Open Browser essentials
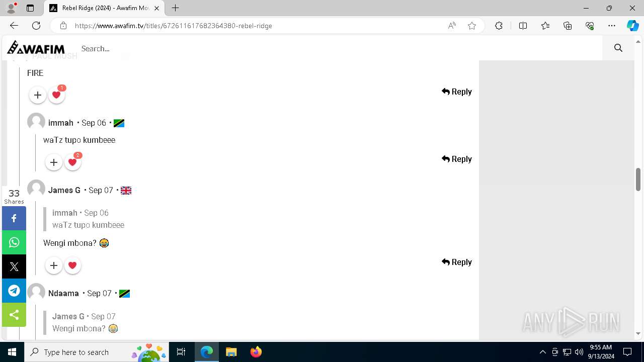This screenshot has width=644, height=362. 590,26
